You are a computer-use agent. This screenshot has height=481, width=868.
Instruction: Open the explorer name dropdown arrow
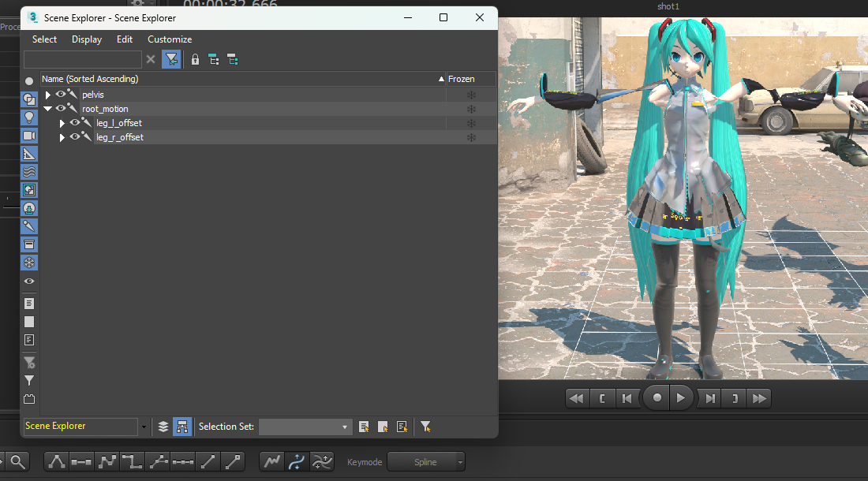(144, 427)
